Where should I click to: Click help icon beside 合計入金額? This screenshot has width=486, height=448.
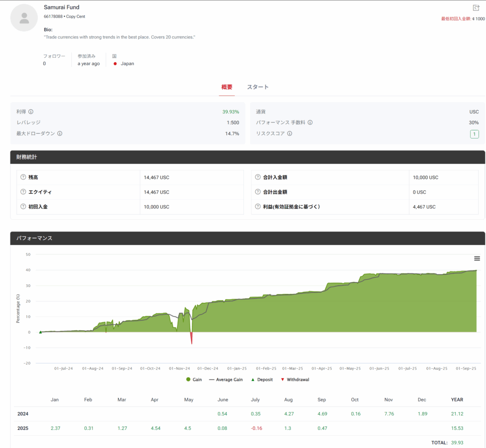click(x=258, y=177)
